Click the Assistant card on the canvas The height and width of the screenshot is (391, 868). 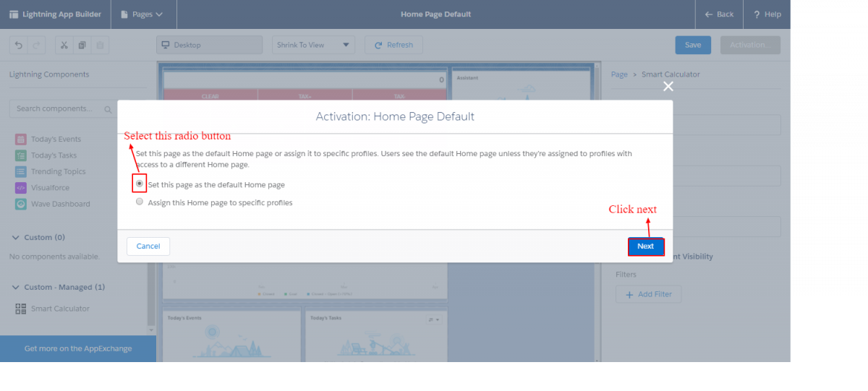[x=521, y=86]
